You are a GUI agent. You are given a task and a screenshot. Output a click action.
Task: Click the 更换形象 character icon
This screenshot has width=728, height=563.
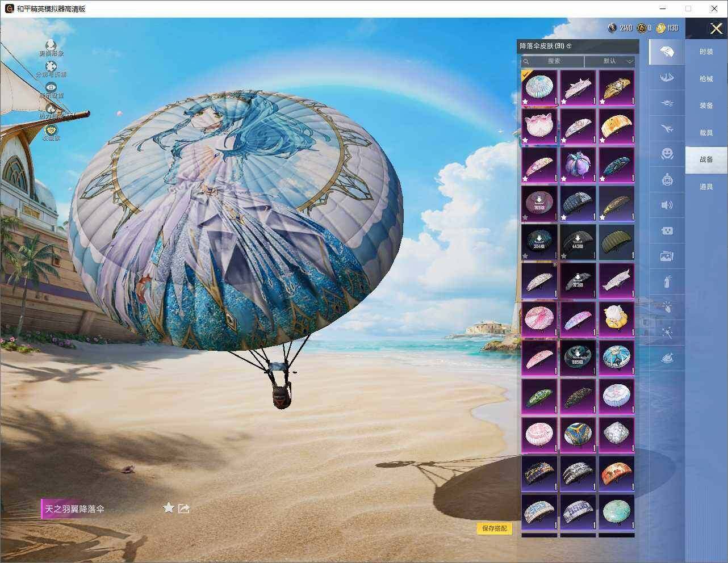(x=51, y=45)
